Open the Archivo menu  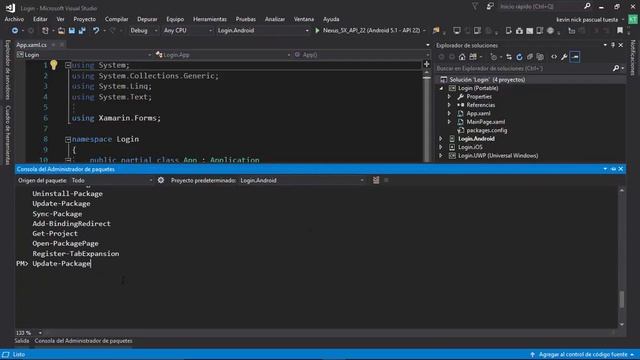point(14,19)
